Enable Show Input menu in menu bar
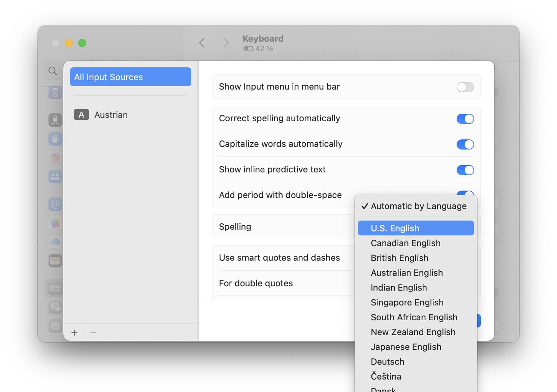Image resolution: width=557 pixels, height=392 pixels. tap(465, 87)
